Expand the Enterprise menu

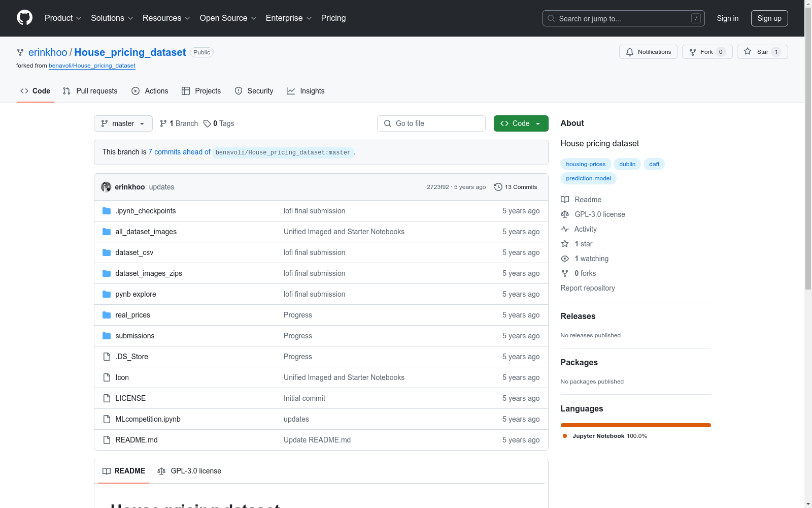coord(289,18)
